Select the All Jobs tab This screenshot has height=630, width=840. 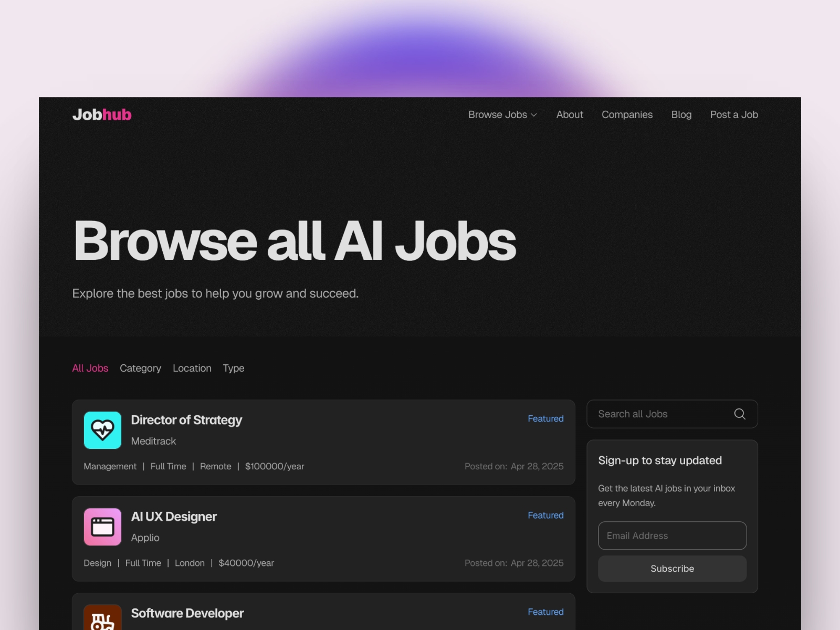tap(90, 368)
